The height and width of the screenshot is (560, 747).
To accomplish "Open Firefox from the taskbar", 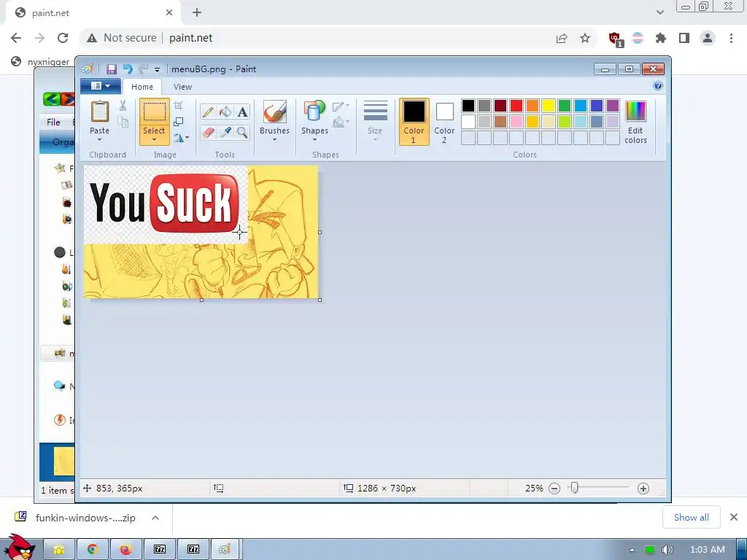I will (x=126, y=550).
